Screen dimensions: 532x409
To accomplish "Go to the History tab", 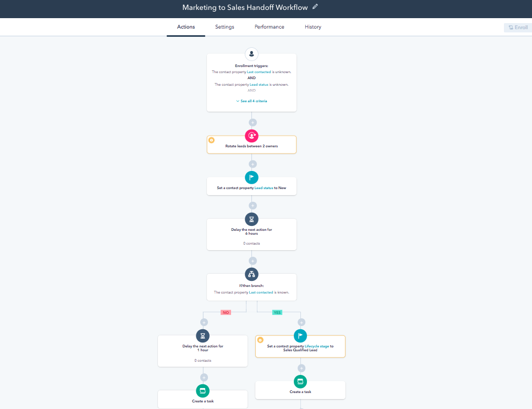I will click(x=313, y=27).
